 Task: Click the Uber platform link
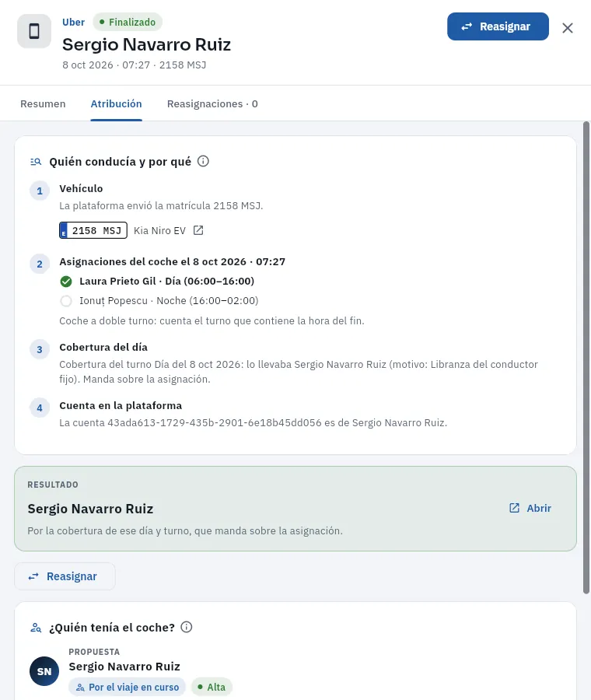(x=73, y=23)
